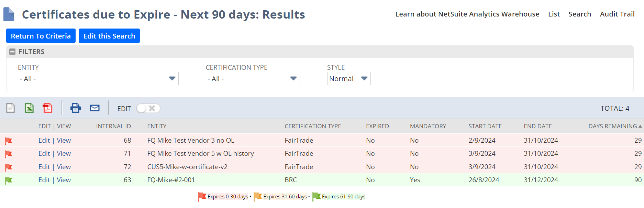Viewport: 644px width, 208px height.
Task: Click the print results icon
Action: point(76,108)
